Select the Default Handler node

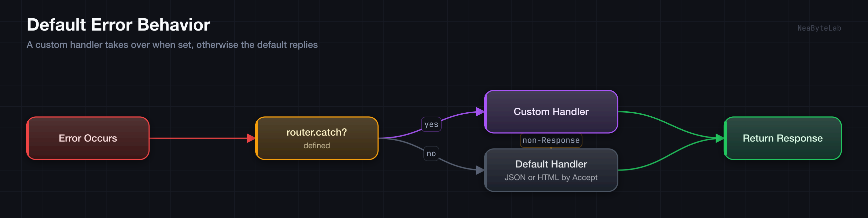pyautogui.click(x=551, y=170)
